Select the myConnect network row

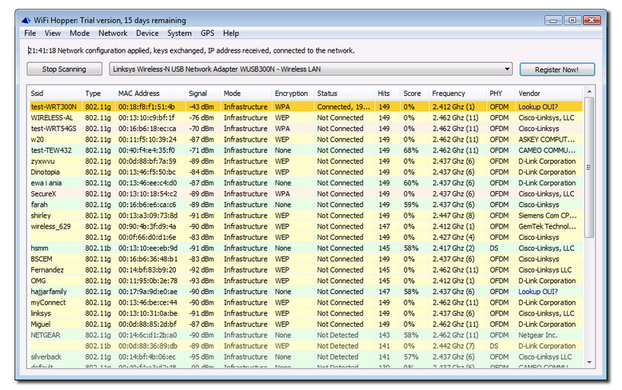[x=306, y=303]
